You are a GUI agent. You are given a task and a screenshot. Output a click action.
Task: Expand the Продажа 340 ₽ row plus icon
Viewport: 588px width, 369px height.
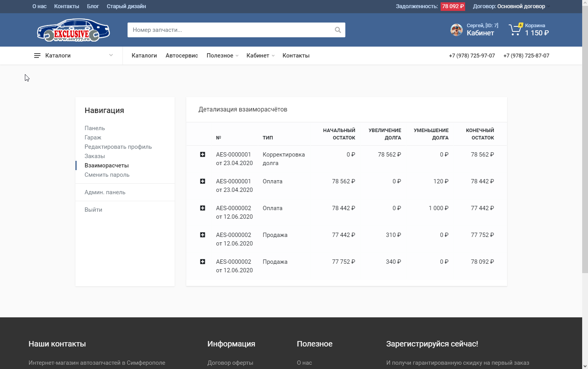coord(203,262)
